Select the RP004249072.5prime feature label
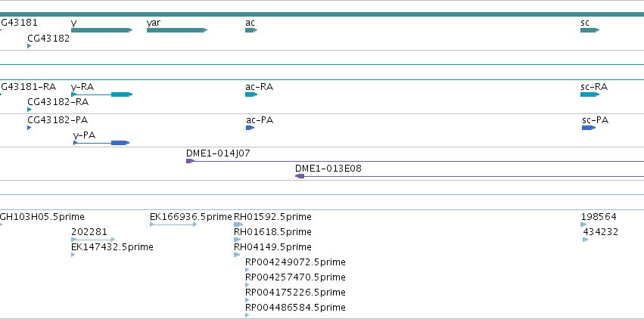 tap(295, 262)
